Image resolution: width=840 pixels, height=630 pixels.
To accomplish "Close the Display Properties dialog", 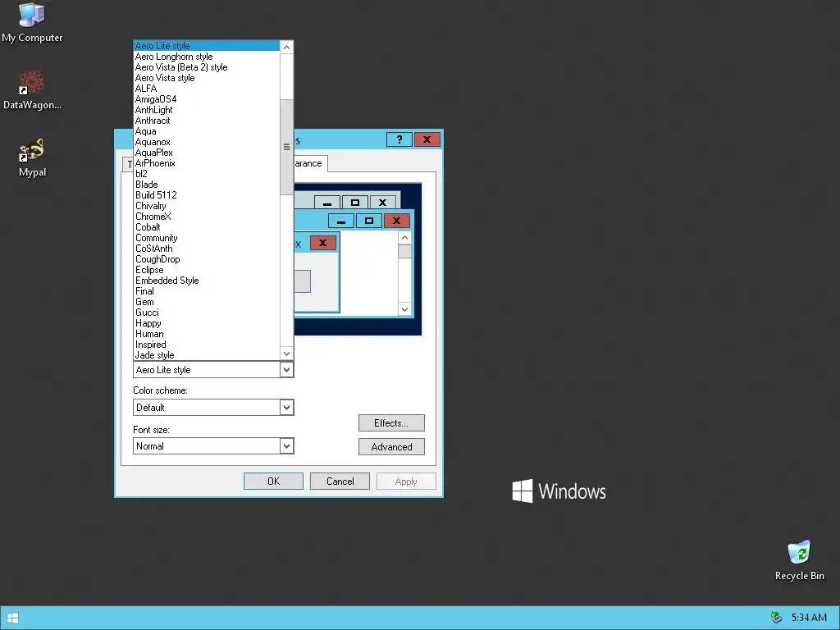I will pyautogui.click(x=427, y=139).
